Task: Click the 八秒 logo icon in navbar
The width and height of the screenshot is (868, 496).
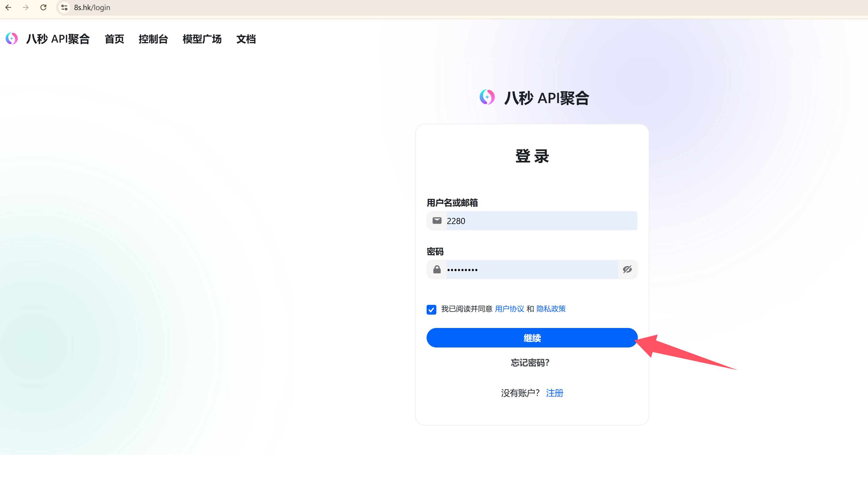Action: tap(12, 38)
